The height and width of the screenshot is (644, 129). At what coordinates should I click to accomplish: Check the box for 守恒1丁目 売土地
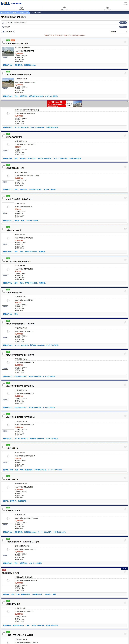(4, 229)
